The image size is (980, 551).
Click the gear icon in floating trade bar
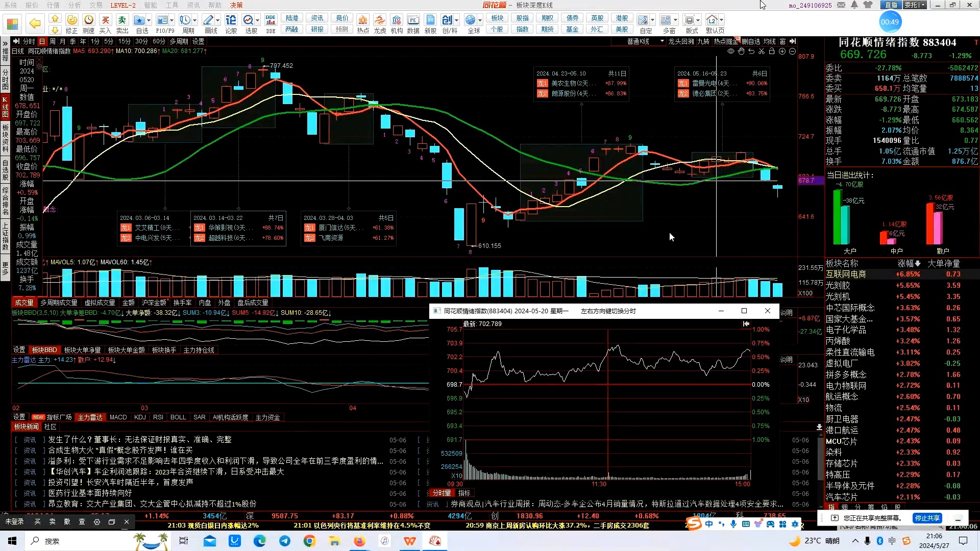pos(97,522)
